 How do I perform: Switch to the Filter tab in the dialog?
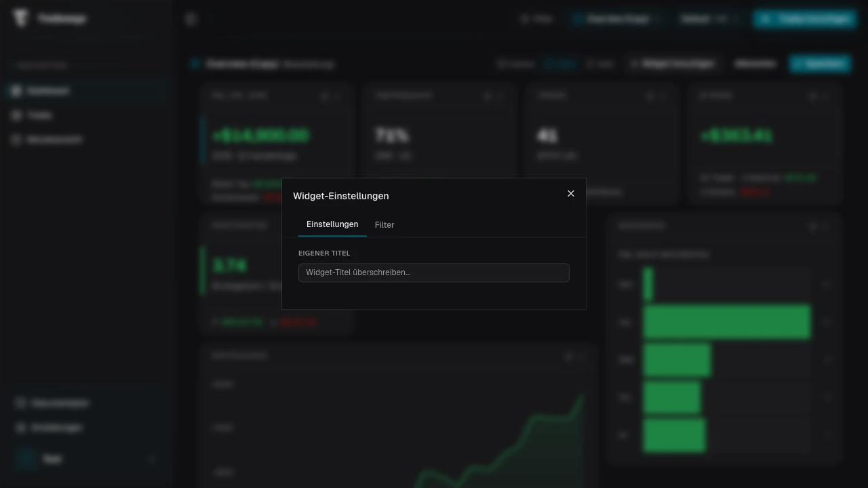point(384,225)
